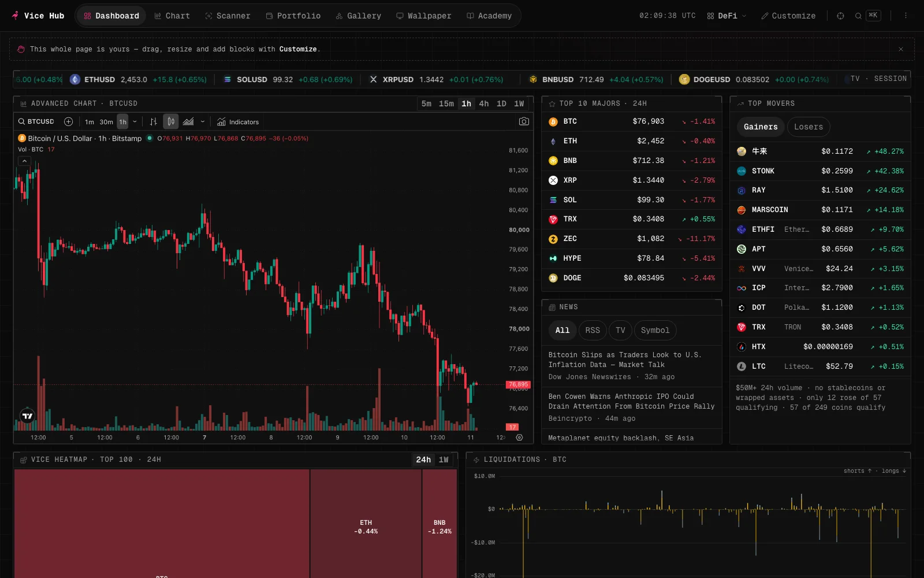Click the BTCUSD symbol search field

[36, 121]
